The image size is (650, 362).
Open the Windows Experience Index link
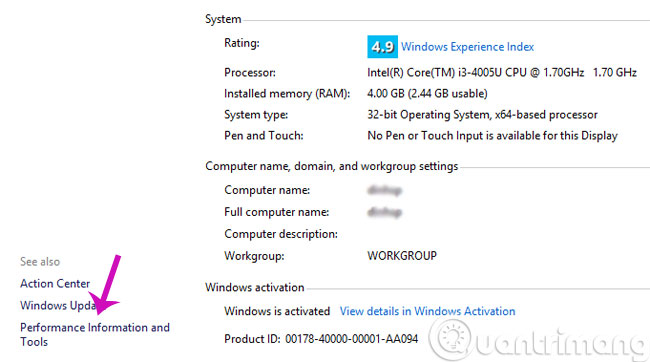467,47
